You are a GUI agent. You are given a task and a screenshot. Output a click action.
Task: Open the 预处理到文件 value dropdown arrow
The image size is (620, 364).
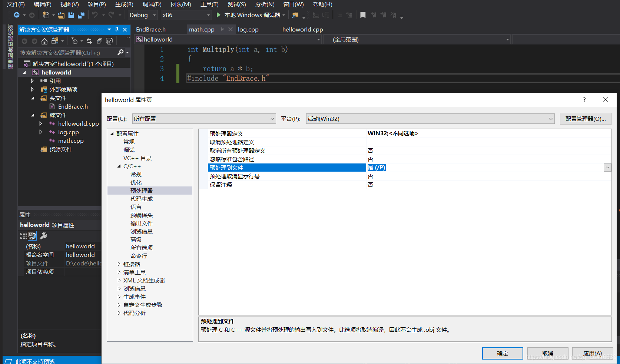click(607, 168)
